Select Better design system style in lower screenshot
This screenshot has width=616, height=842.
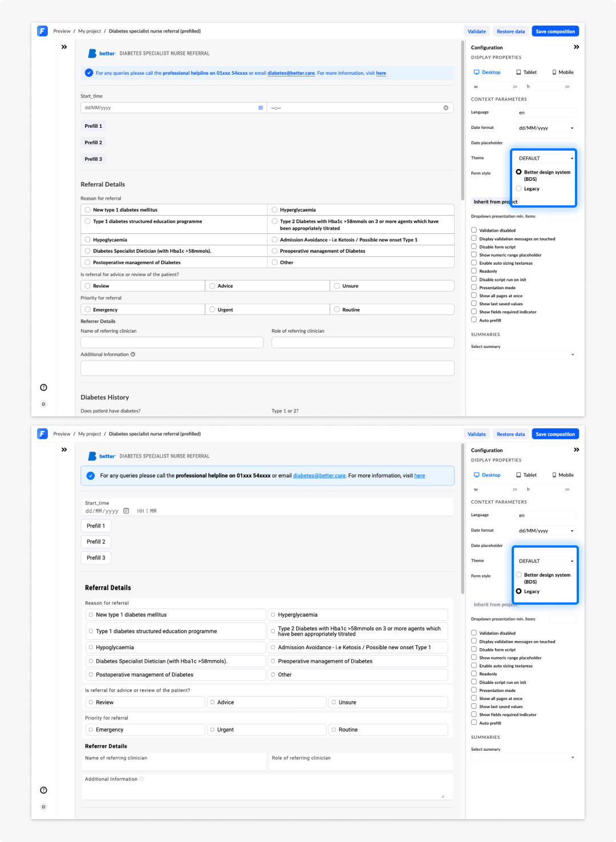point(518,574)
